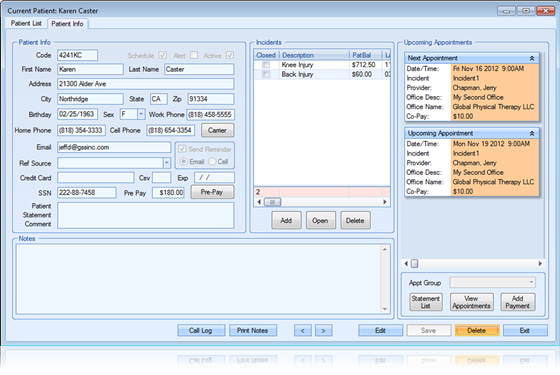Click View Appointments button
Screen dimensions: 560x375
click(x=471, y=302)
